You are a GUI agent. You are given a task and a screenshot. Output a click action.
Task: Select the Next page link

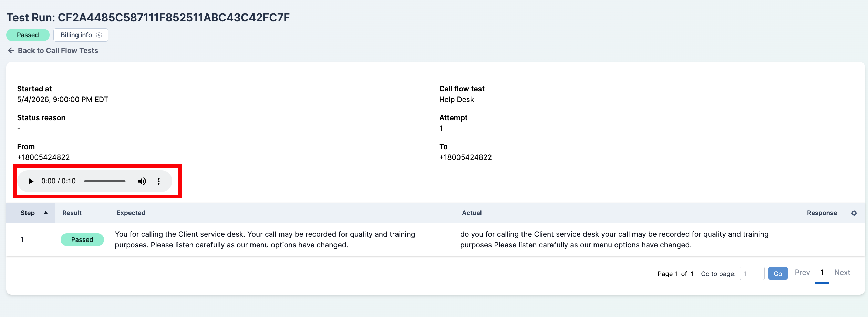842,273
